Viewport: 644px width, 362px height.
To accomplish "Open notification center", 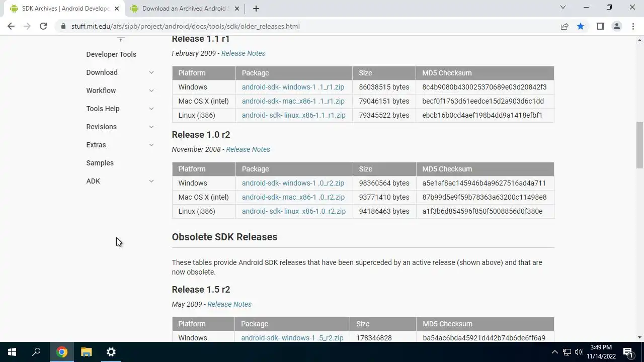I will tap(628, 352).
